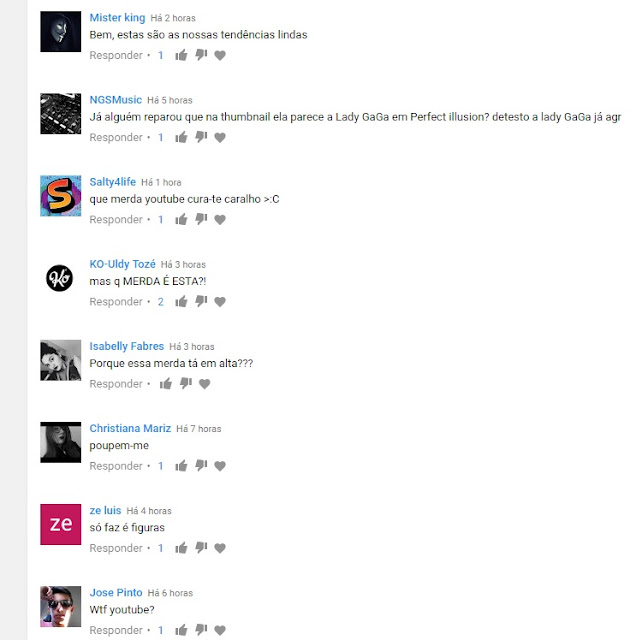
Task: Open Christiana Mariz's profile link
Action: coord(130,429)
